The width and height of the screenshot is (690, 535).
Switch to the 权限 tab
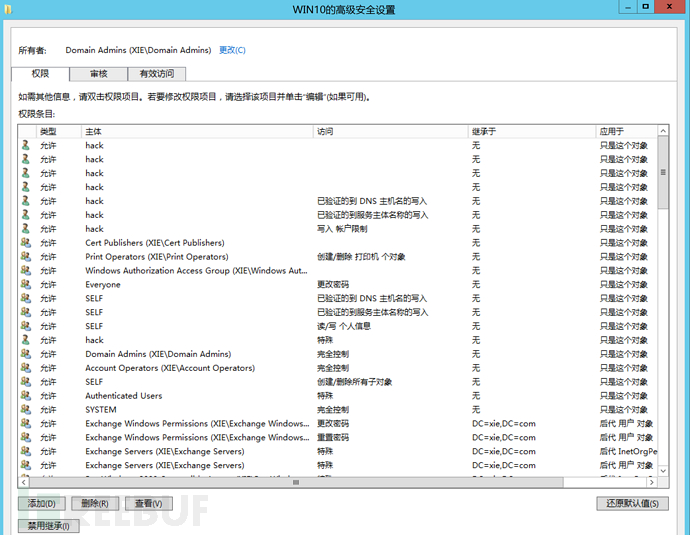coord(40,74)
